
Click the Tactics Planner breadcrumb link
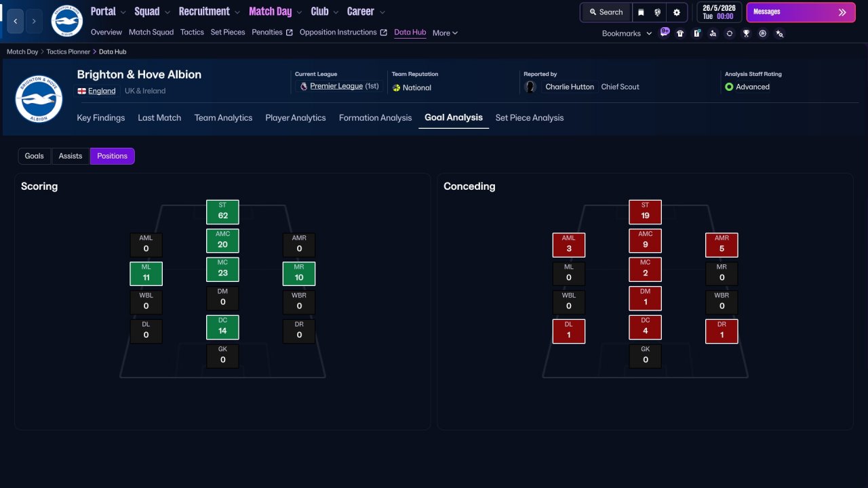coord(68,52)
